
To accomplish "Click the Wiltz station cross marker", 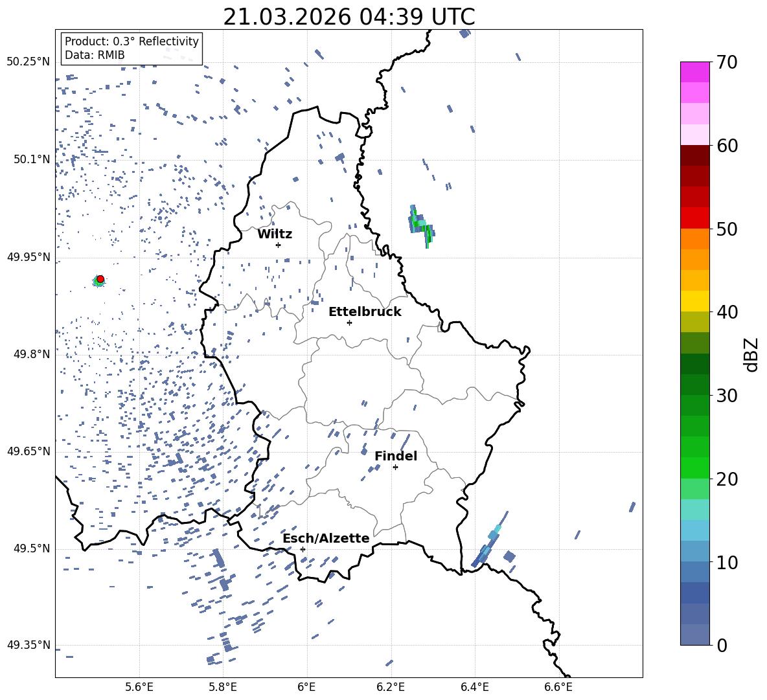I will click(279, 245).
